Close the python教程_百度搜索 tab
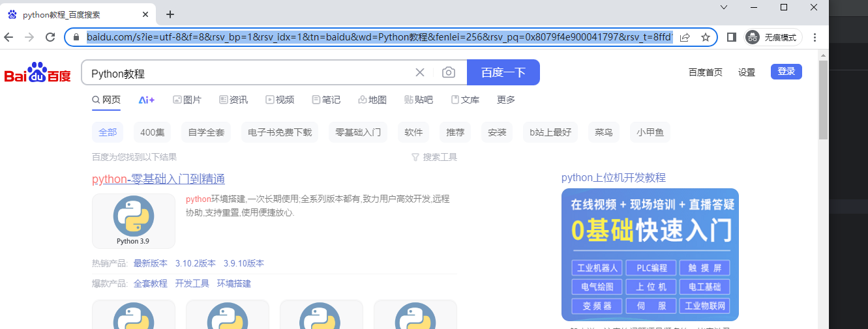This screenshot has height=329, width=868. pos(145,14)
